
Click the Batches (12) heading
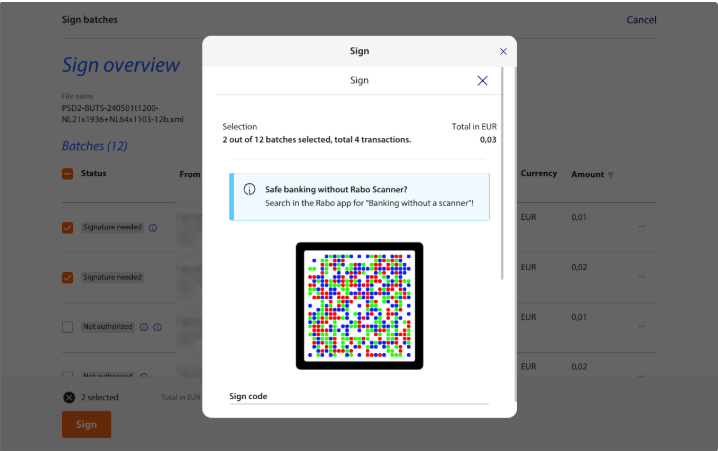pyautogui.click(x=95, y=146)
